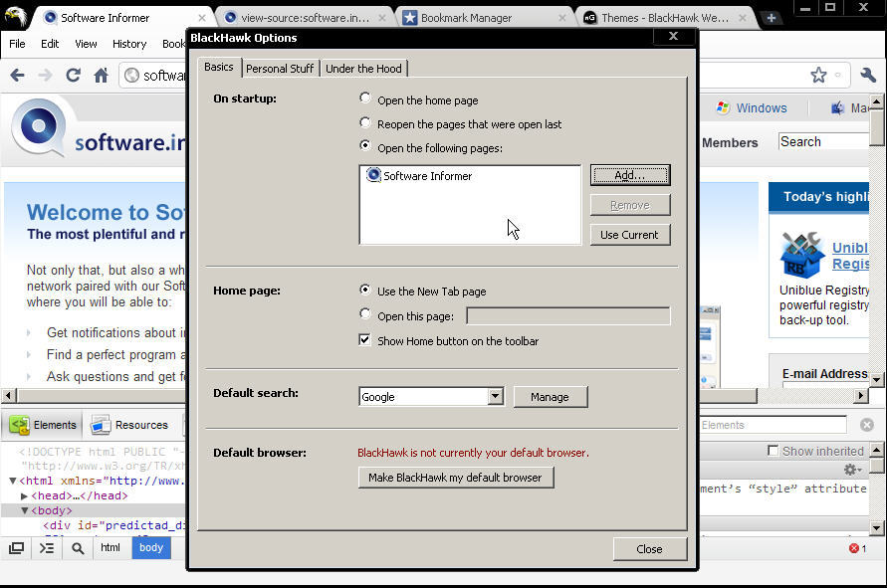Click the page vertical scrollbar down arrow
Screen dimensions: 887x588
pos(877,380)
